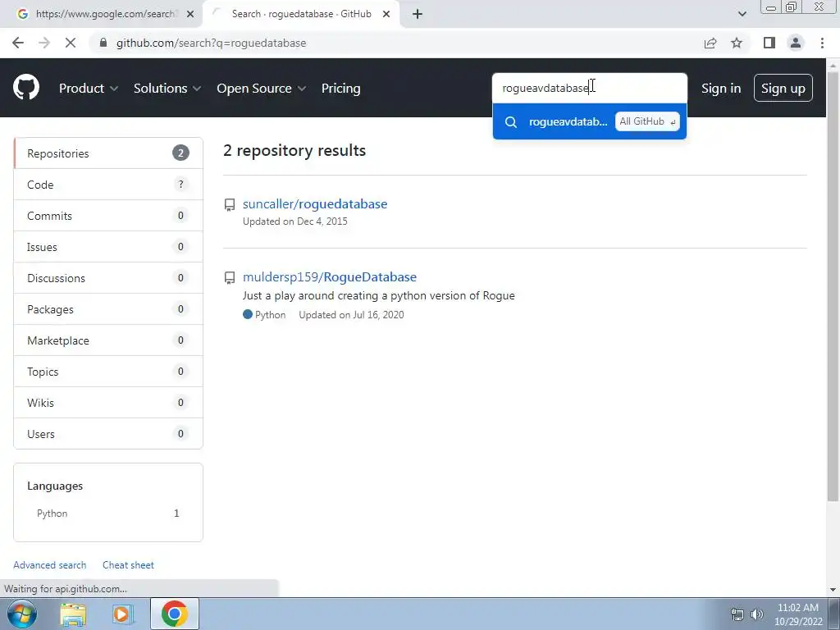Select the Discussions filter

click(108, 277)
